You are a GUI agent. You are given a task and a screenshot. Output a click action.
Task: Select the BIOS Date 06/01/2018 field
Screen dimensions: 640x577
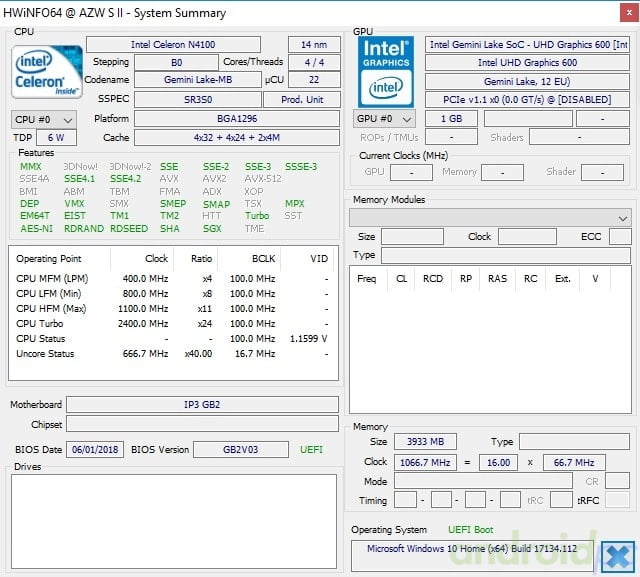[95, 449]
